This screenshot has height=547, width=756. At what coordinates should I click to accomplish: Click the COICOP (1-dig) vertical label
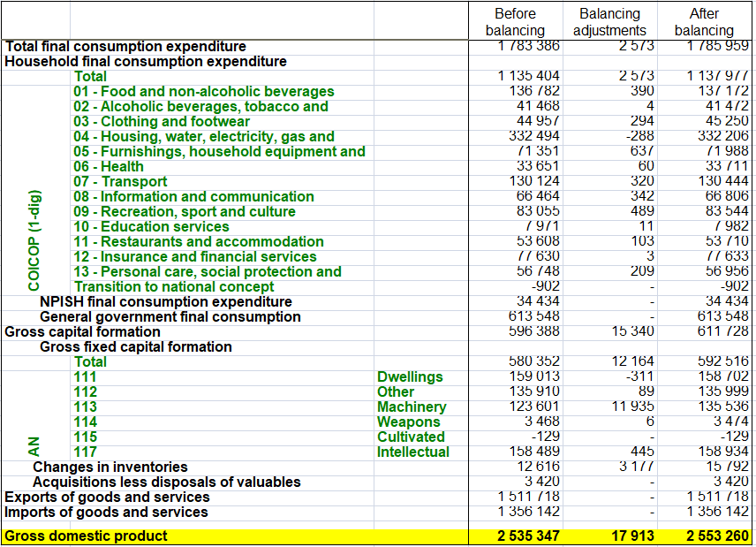[x=34, y=240]
